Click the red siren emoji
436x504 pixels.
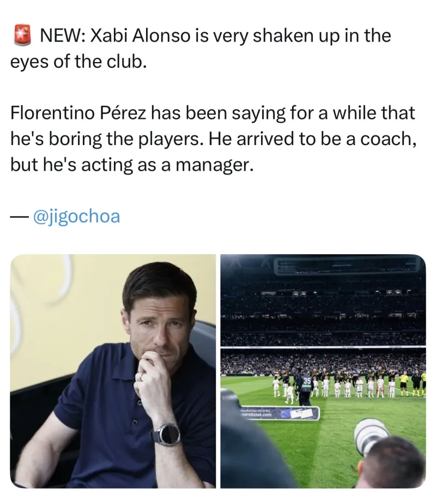tap(21, 37)
